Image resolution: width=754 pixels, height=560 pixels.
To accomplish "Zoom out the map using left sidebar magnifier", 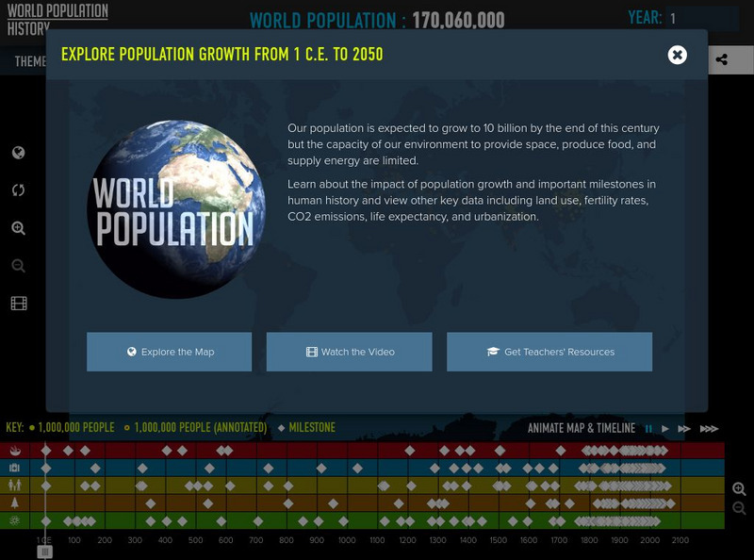I will [x=18, y=266].
